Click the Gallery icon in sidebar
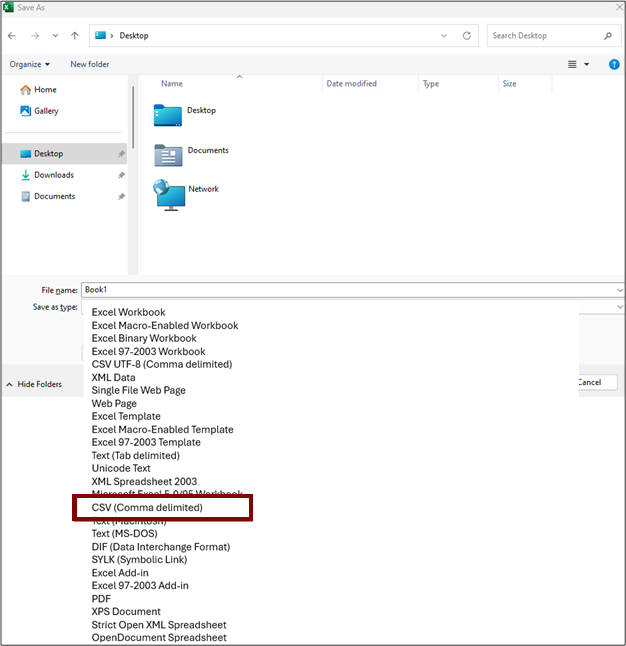626x646 pixels. coord(25,111)
